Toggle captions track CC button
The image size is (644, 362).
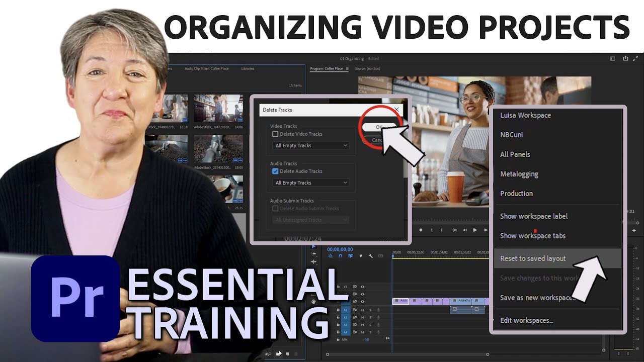click(x=381, y=256)
